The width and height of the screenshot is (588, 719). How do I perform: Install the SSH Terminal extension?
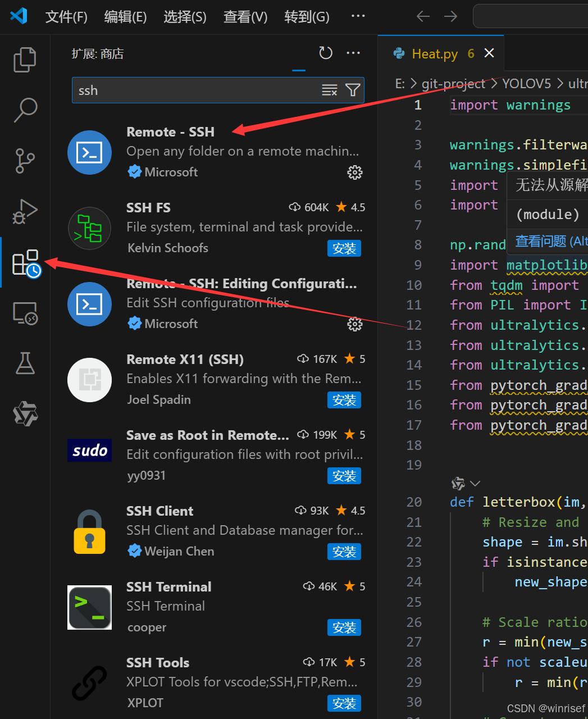[x=344, y=627]
